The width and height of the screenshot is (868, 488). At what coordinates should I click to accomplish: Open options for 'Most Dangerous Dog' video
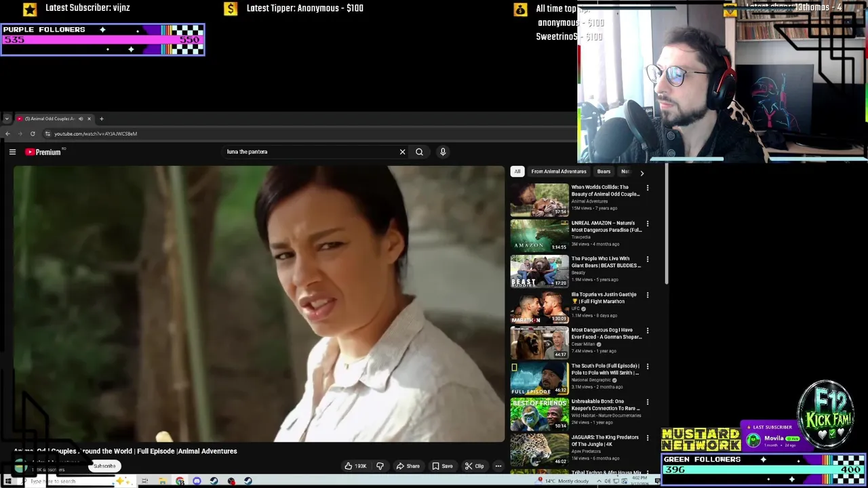point(648,331)
